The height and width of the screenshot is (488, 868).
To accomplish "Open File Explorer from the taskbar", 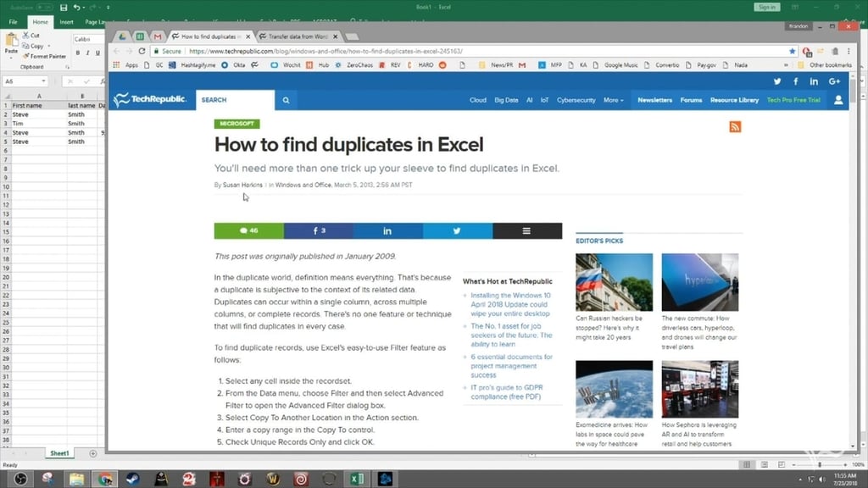I will 76,479.
